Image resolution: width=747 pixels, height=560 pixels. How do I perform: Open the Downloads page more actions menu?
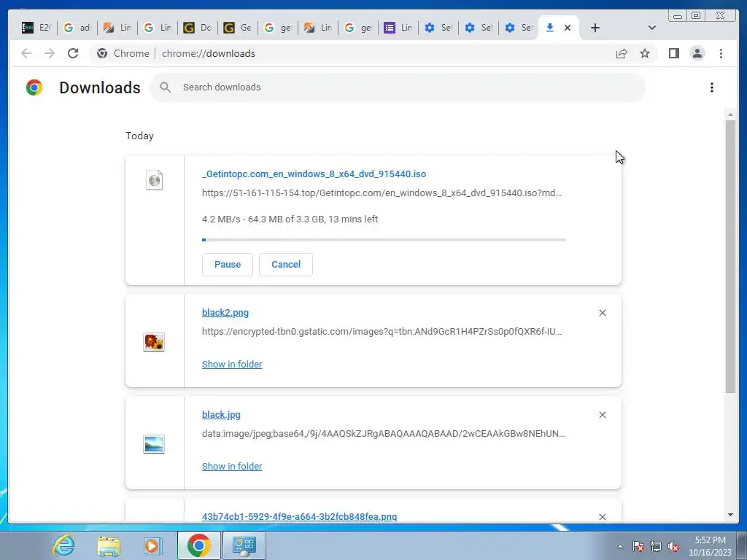pos(712,87)
